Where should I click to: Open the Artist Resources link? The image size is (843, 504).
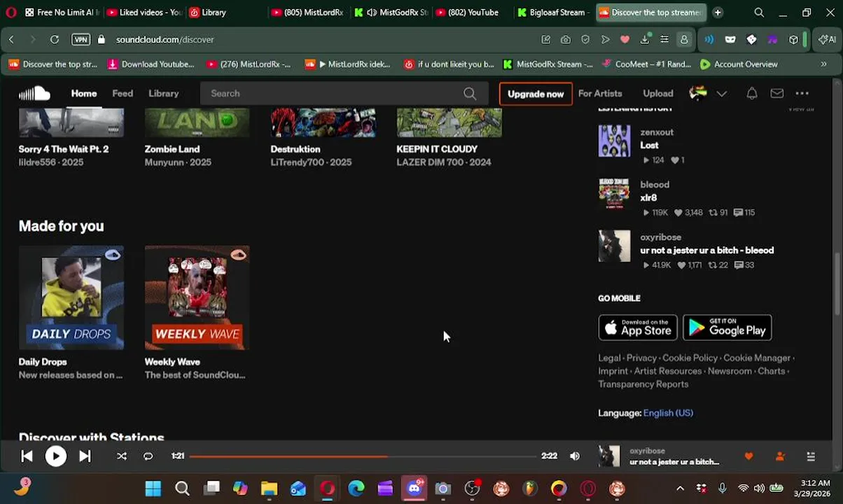click(668, 371)
